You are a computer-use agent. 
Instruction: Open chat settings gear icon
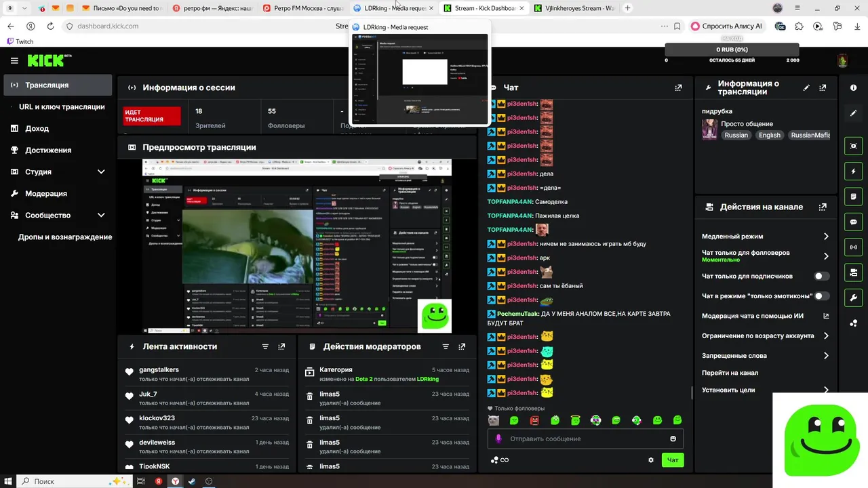[x=651, y=460]
